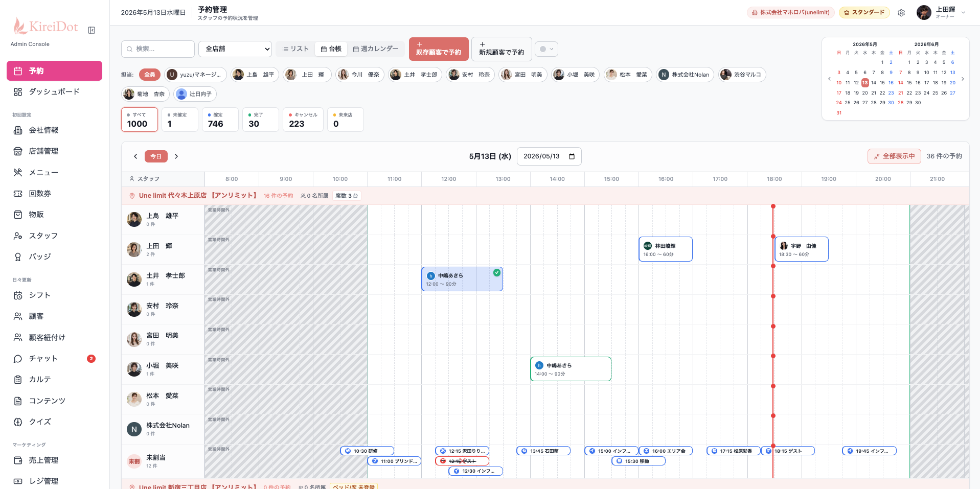Click the 検索 search field
980x489 pixels.
pyautogui.click(x=158, y=49)
